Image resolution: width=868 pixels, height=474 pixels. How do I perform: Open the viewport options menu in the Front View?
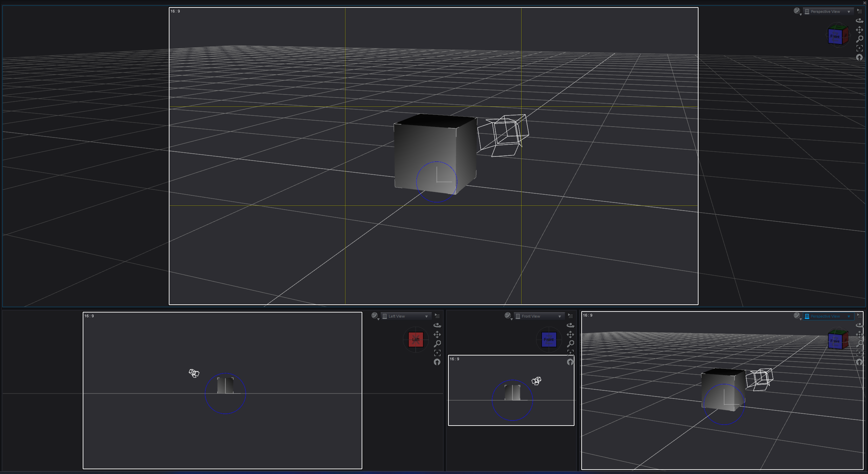(570, 316)
